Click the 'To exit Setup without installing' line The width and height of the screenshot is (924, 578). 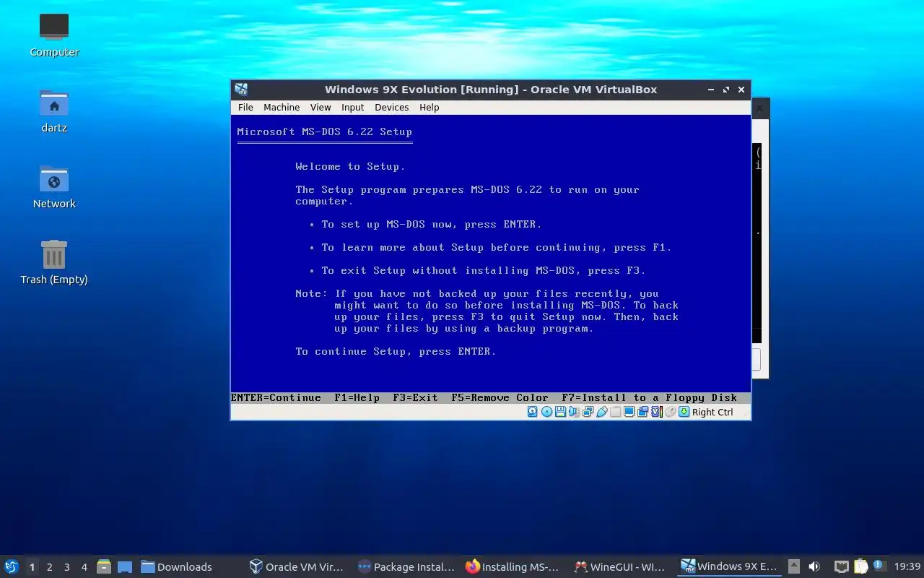[483, 270]
